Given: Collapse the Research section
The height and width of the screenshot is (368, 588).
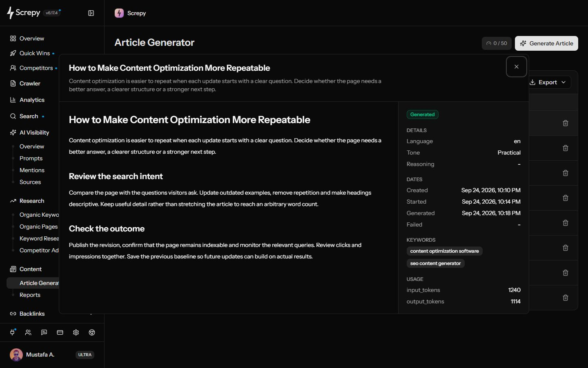Looking at the screenshot, I should (x=32, y=201).
